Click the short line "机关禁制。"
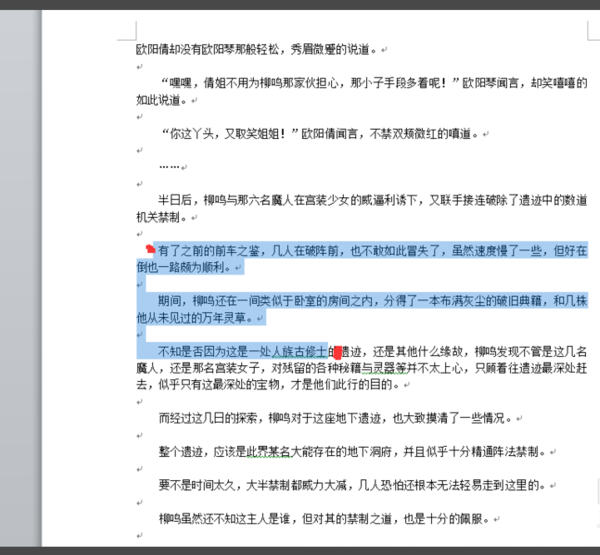This screenshot has width=600, height=555. click(163, 217)
